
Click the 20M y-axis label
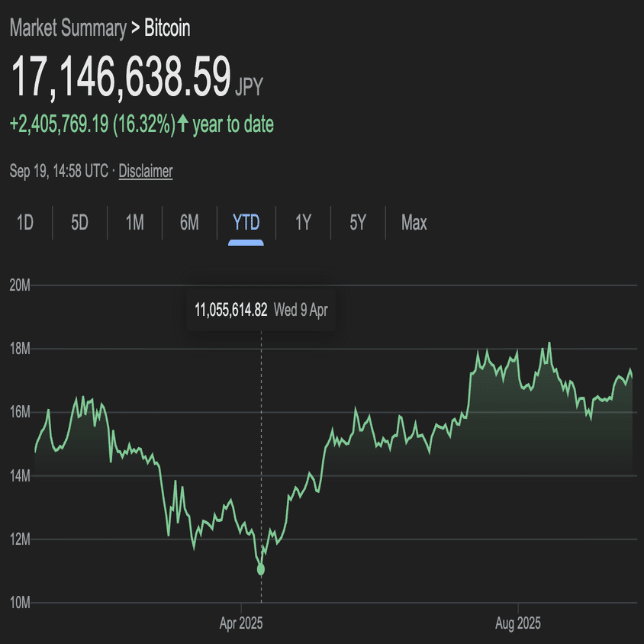point(20,285)
